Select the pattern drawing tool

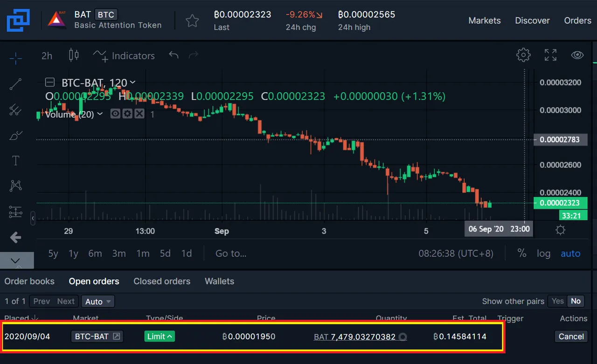(x=15, y=186)
